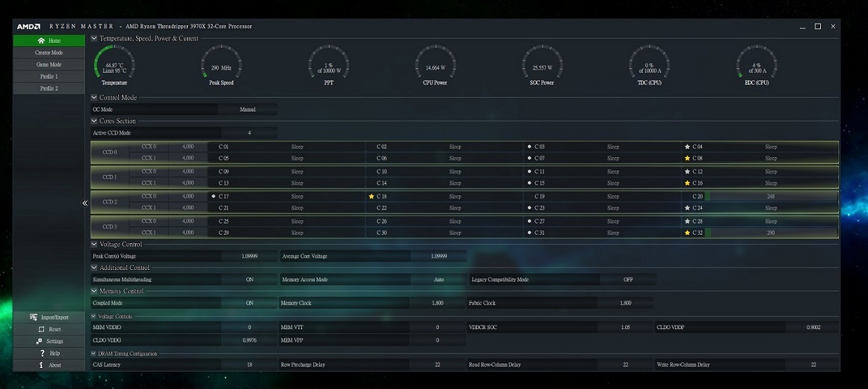Click the silver star on core C 24
This screenshot has height=389, width=868.
[x=687, y=208]
